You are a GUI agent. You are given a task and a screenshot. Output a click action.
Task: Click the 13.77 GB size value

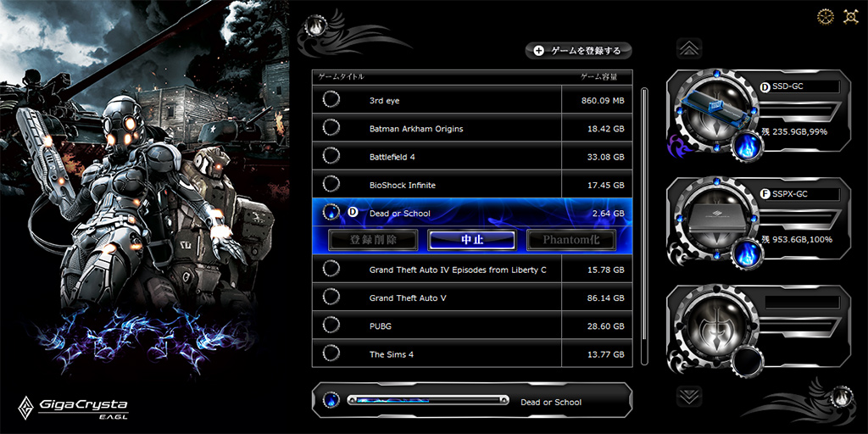pos(605,354)
